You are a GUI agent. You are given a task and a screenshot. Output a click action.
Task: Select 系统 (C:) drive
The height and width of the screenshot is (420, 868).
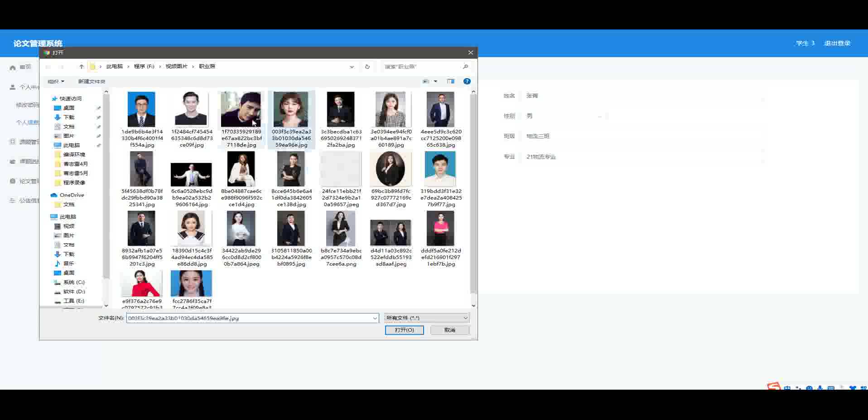69,282
